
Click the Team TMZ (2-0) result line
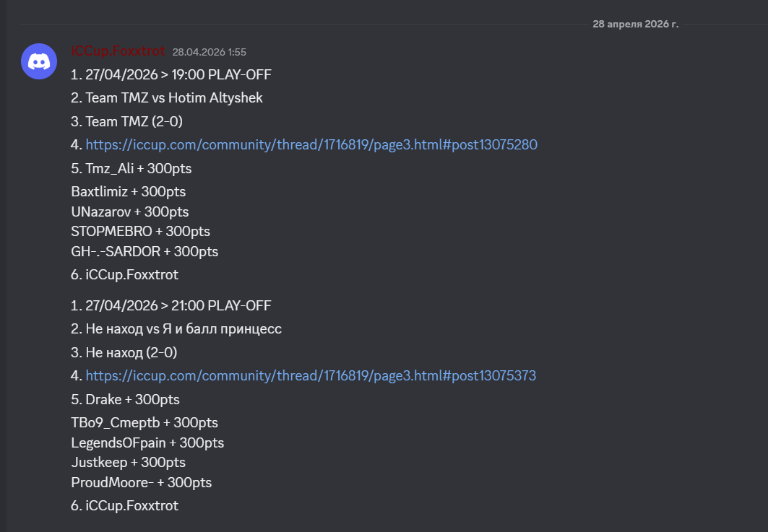tap(126, 122)
